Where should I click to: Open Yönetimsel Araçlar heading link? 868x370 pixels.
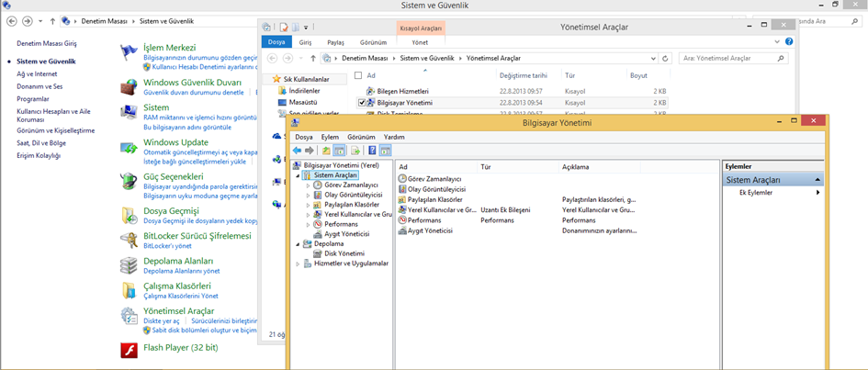[179, 311]
